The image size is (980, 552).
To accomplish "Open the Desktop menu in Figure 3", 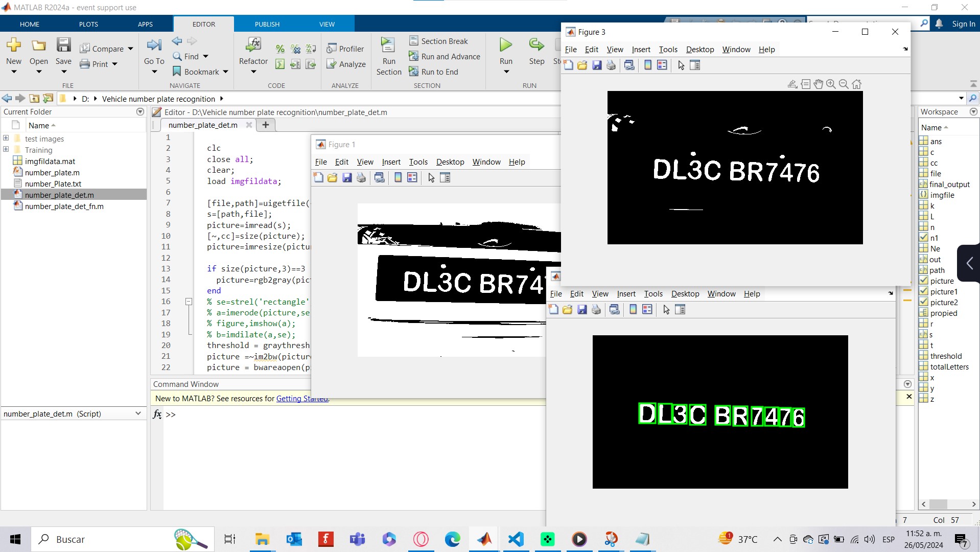I will click(699, 50).
